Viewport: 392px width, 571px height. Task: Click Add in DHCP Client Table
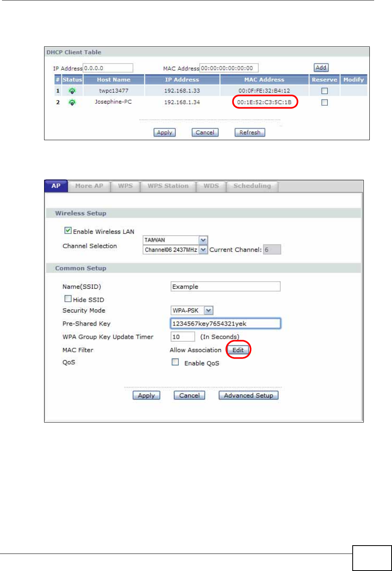[x=321, y=68]
